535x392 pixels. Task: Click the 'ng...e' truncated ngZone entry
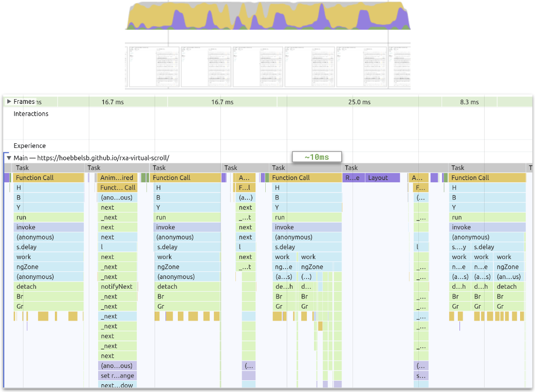(283, 267)
